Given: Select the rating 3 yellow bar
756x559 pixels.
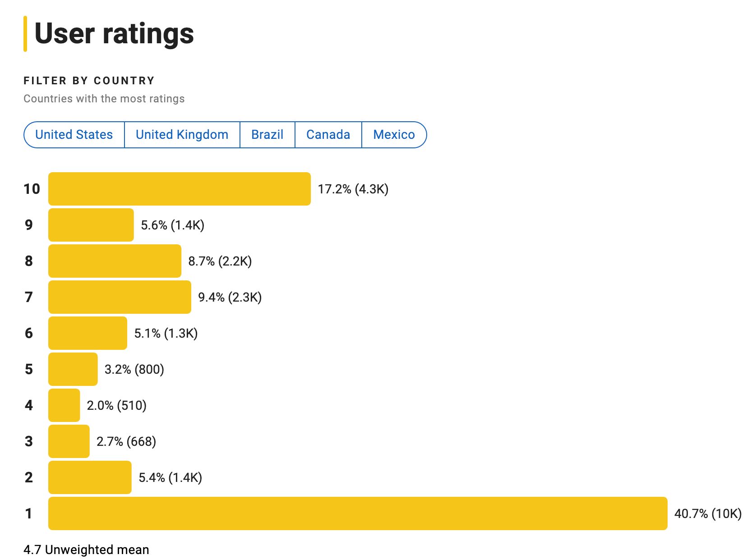Looking at the screenshot, I should click(69, 441).
